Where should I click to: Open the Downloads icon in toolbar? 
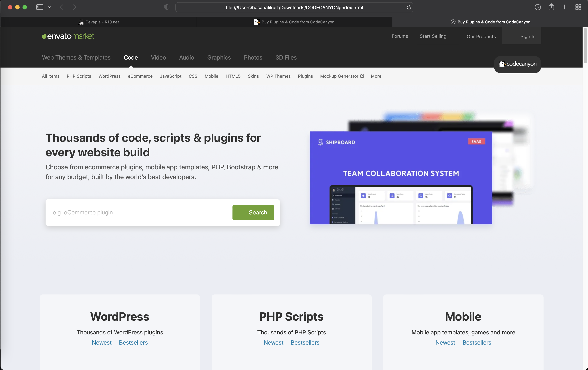coord(538,7)
